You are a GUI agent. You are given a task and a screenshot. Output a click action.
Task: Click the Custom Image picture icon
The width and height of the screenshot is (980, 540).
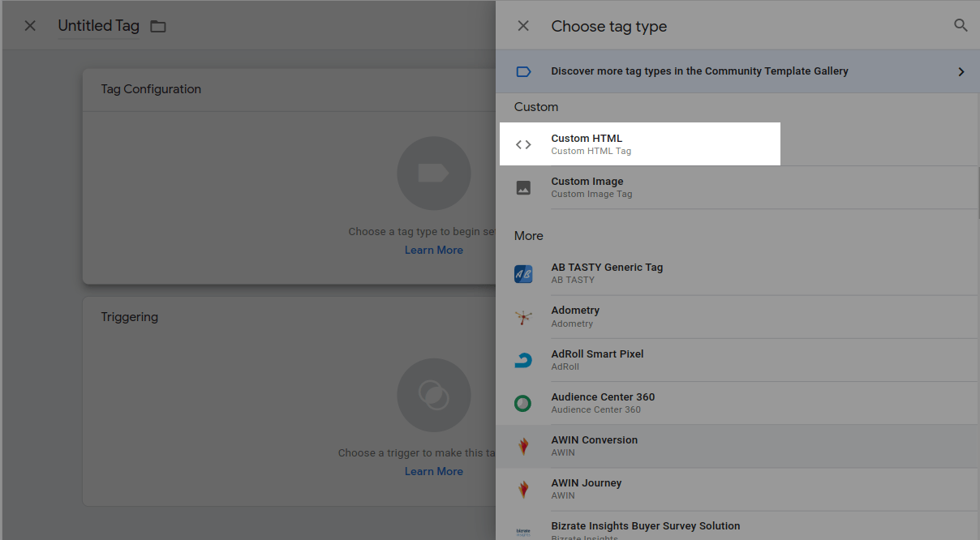click(x=523, y=188)
